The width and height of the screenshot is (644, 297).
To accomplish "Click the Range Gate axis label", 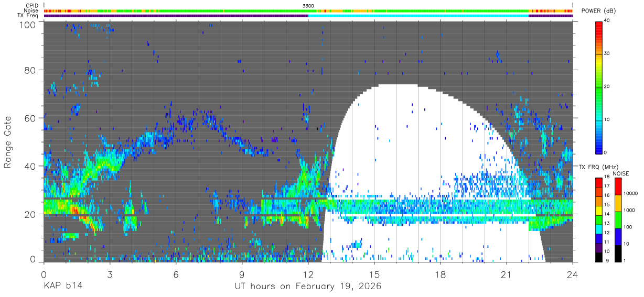I will [x=8, y=141].
